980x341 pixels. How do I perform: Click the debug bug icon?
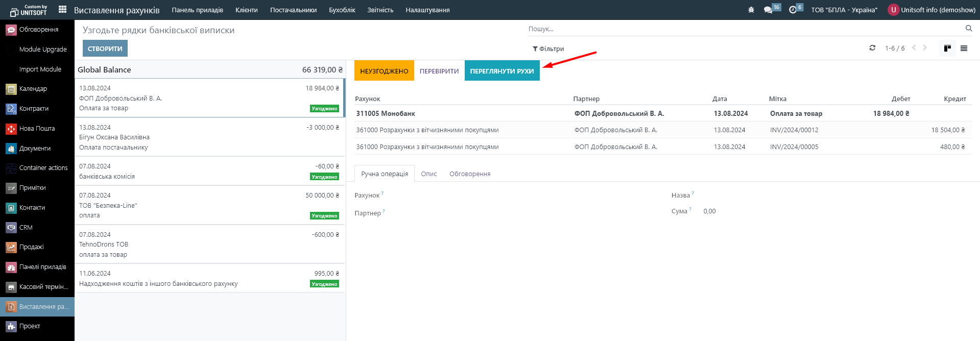pyautogui.click(x=751, y=10)
